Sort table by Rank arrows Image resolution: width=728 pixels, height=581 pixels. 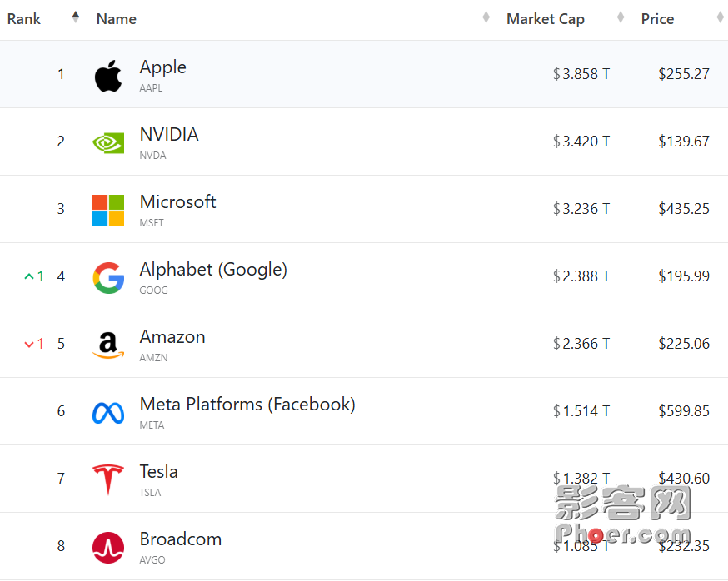pos(75,17)
